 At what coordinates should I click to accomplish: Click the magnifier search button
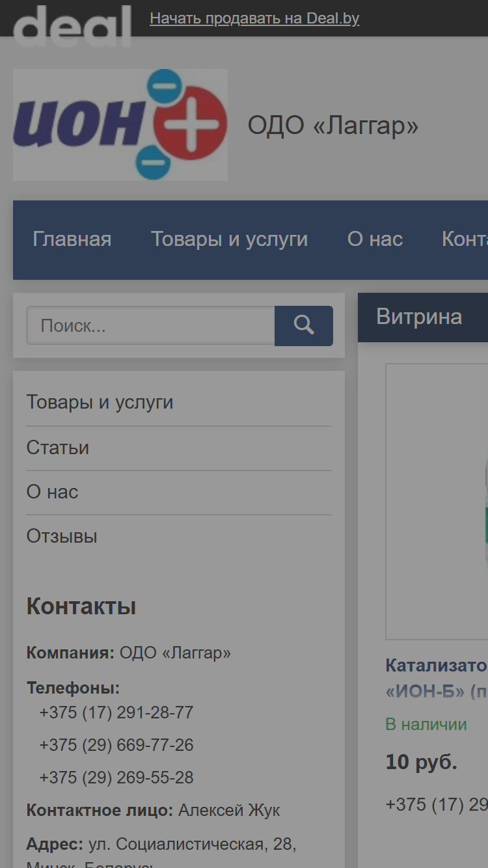point(304,326)
